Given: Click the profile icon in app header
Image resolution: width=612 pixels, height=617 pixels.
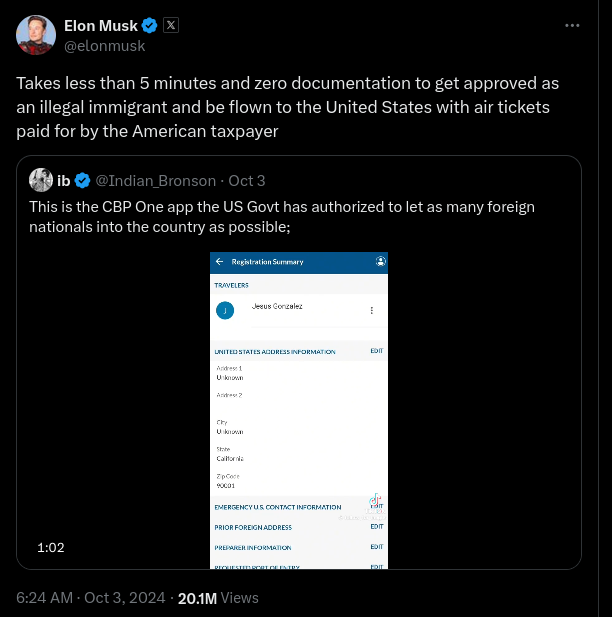Looking at the screenshot, I should click(x=380, y=262).
